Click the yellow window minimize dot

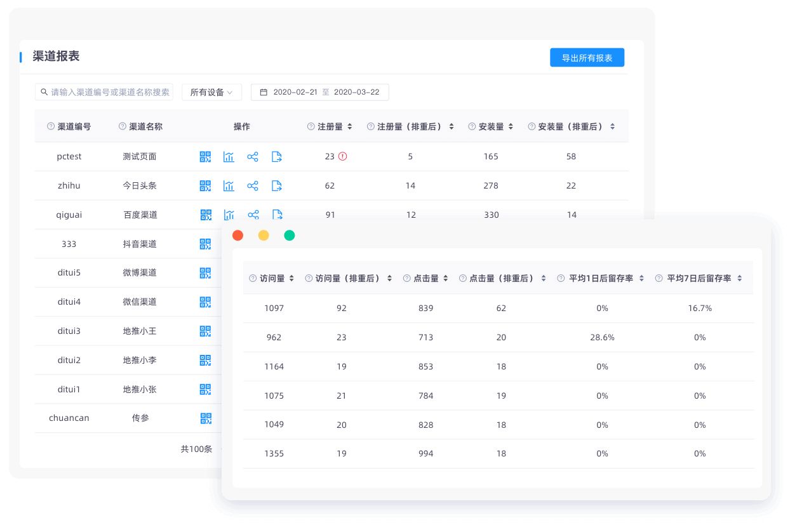coord(264,236)
